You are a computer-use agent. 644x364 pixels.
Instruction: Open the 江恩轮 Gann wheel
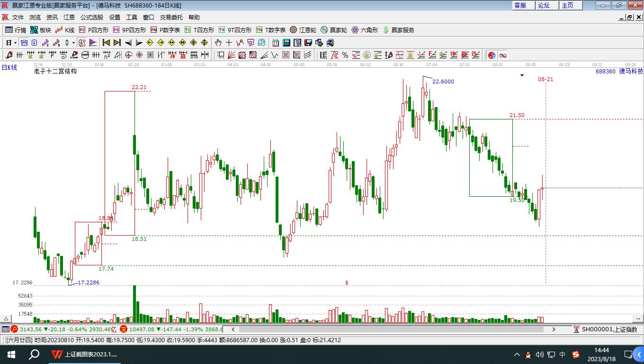pos(303,30)
